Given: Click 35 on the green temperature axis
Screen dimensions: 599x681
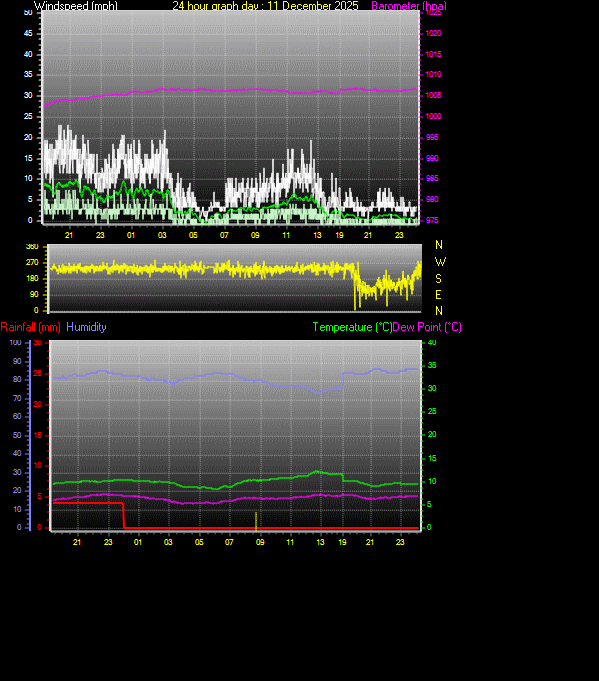Looking at the screenshot, I should [432, 366].
